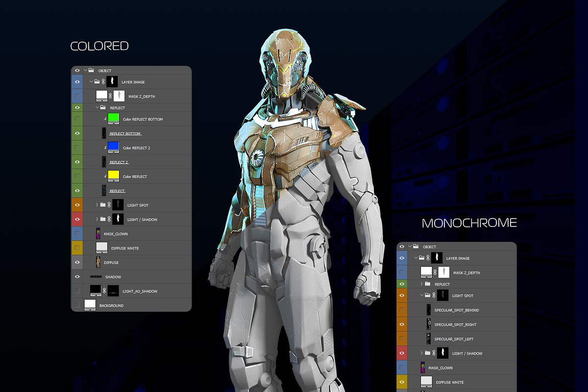Select DIFFUSE layer thumbnail in Colored panel
The image size is (588, 392).
pyautogui.click(x=98, y=262)
